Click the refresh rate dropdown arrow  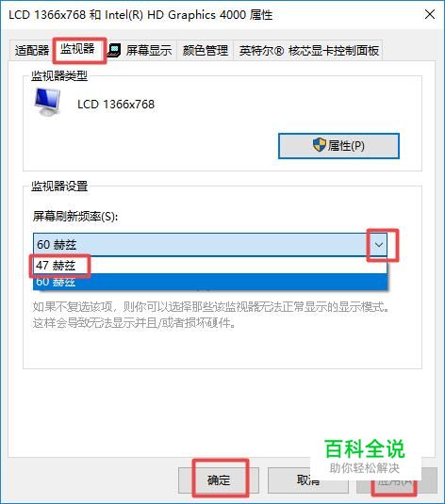coord(379,245)
